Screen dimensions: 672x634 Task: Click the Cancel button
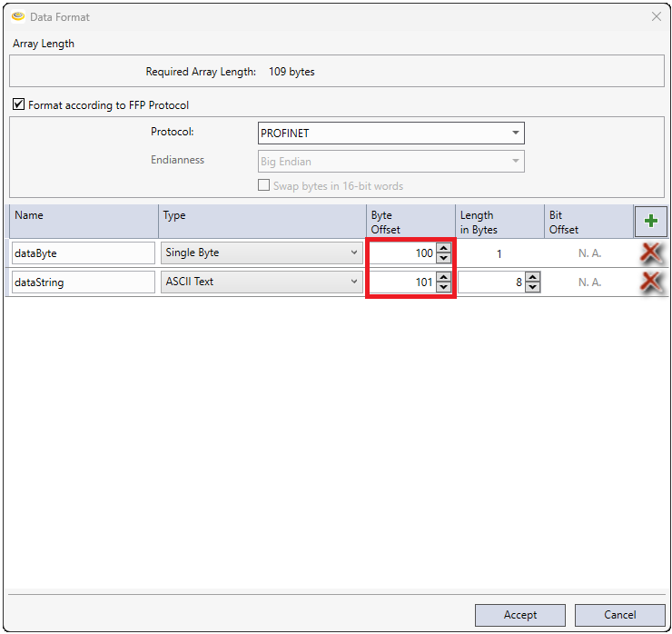click(619, 615)
